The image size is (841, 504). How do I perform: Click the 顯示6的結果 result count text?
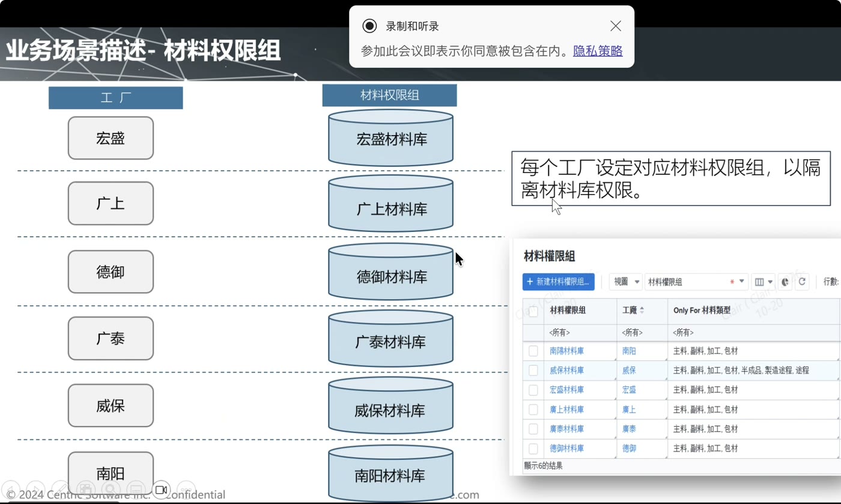pos(543,466)
